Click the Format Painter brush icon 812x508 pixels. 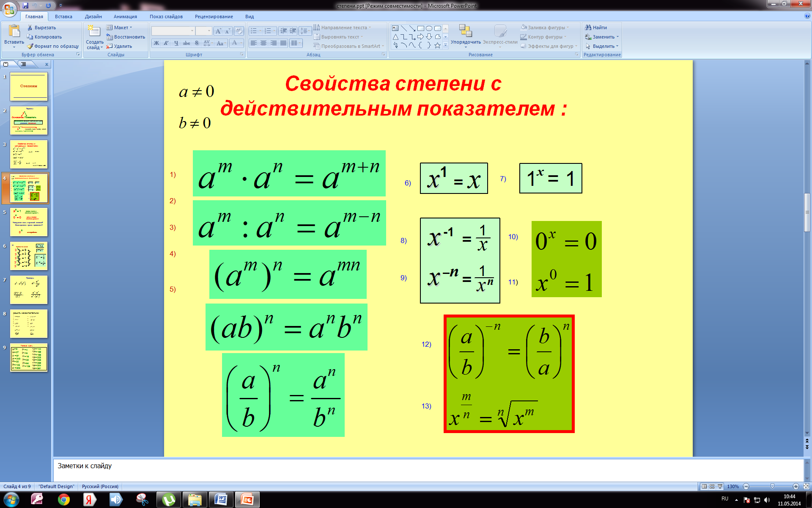tap(30, 46)
